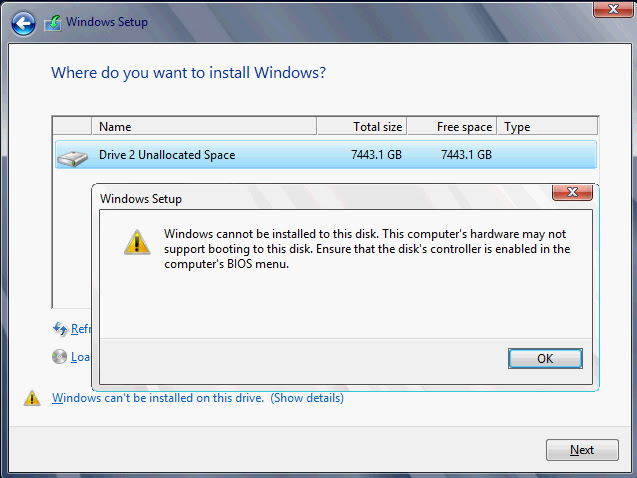The width and height of the screenshot is (637, 478).
Task: Click the yellow warning icon beside the drive message
Action: (32, 398)
